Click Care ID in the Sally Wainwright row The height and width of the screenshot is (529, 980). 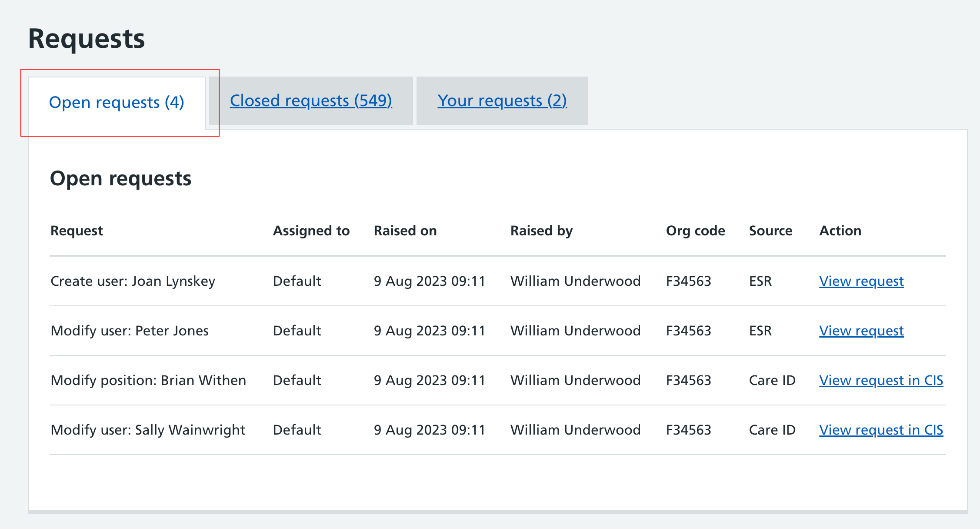coord(772,430)
